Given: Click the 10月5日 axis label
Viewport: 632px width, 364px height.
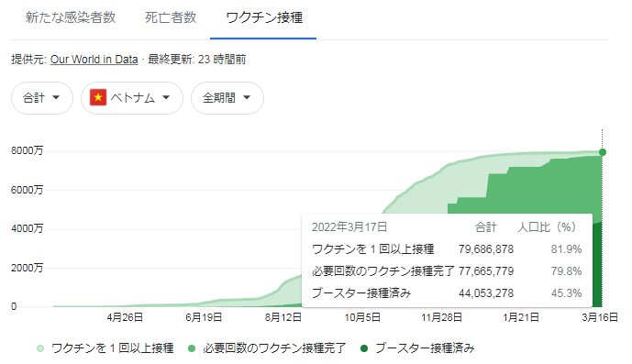Looking at the screenshot, I should pyautogui.click(x=362, y=317).
